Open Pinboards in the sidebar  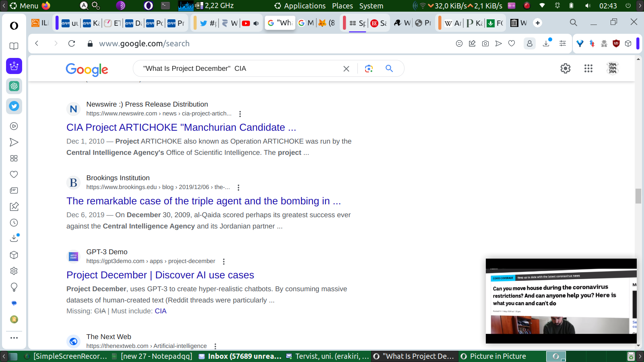14,207
